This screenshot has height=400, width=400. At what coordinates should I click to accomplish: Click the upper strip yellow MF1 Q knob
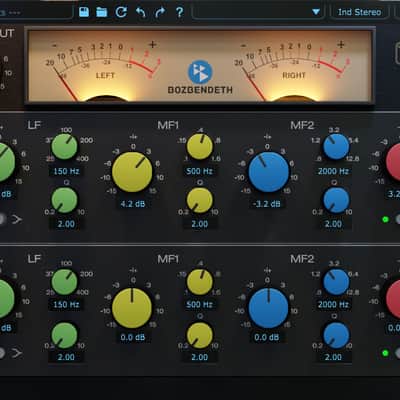point(200,200)
